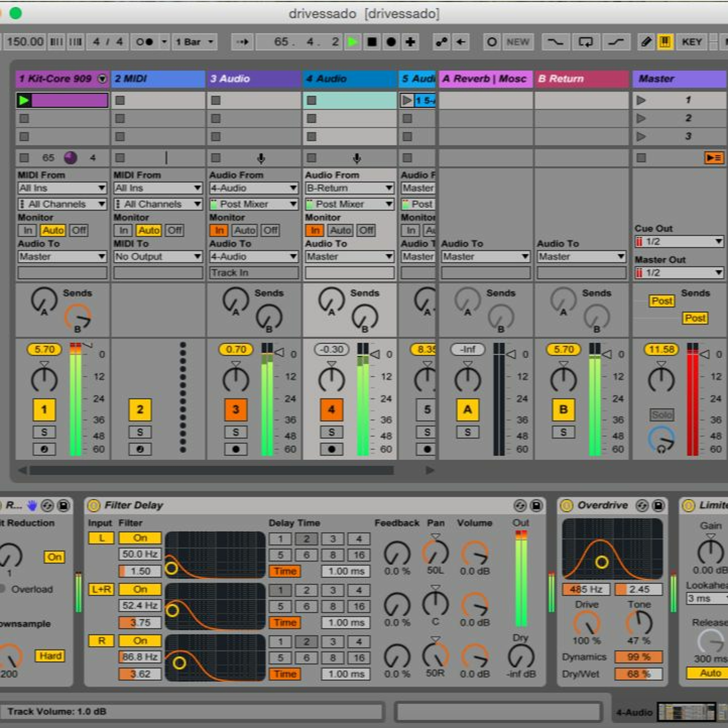This screenshot has width=728, height=728.
Task: Stop playback with the Stop button
Action: (x=372, y=42)
